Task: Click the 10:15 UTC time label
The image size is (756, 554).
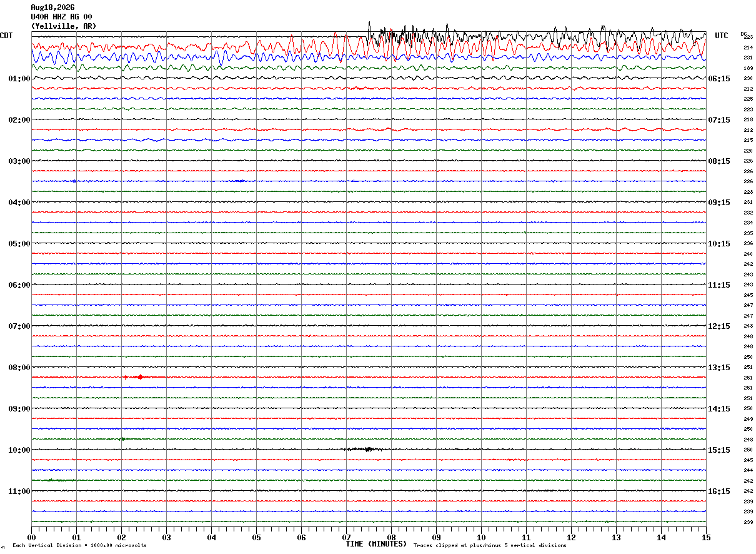Action: (719, 244)
